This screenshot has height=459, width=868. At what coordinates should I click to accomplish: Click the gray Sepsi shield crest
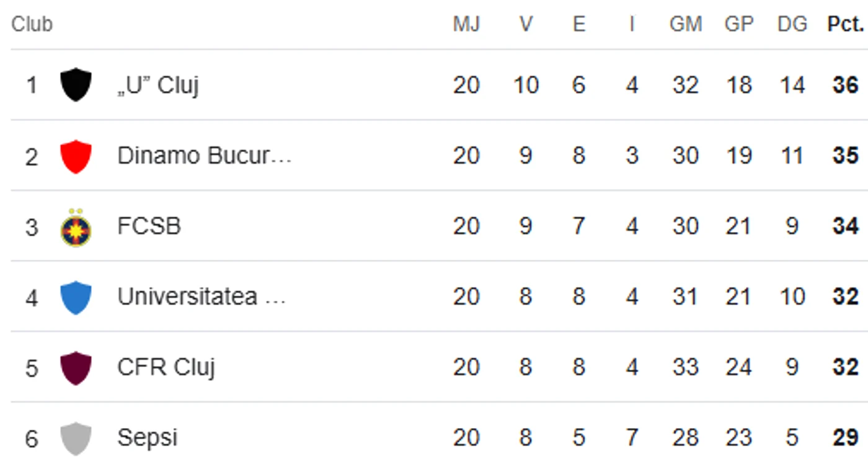coord(76,439)
